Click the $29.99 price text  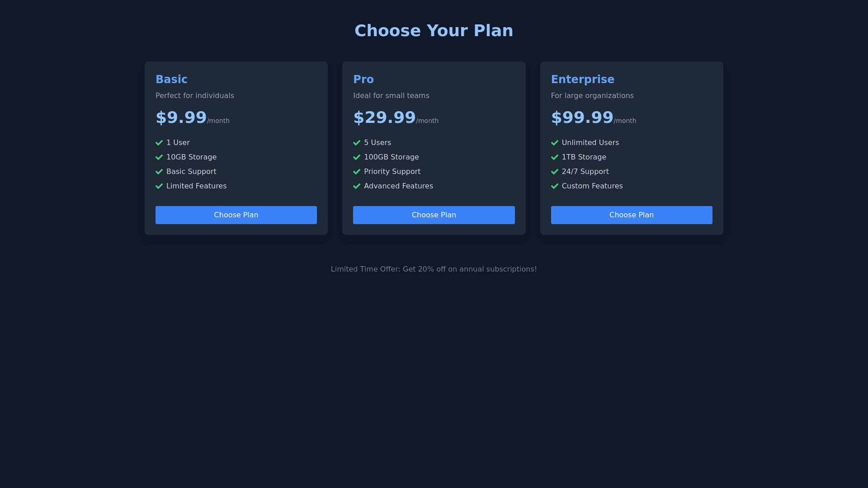coord(384,117)
